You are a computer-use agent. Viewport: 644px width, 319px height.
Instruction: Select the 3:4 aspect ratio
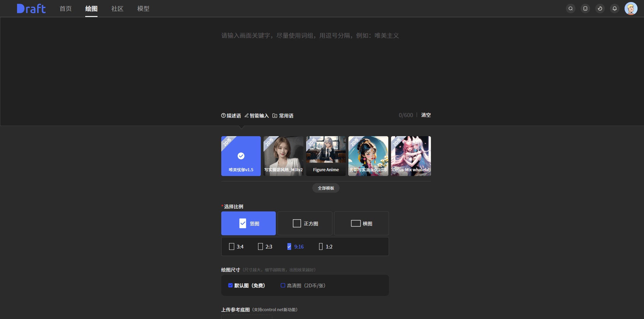(236, 247)
